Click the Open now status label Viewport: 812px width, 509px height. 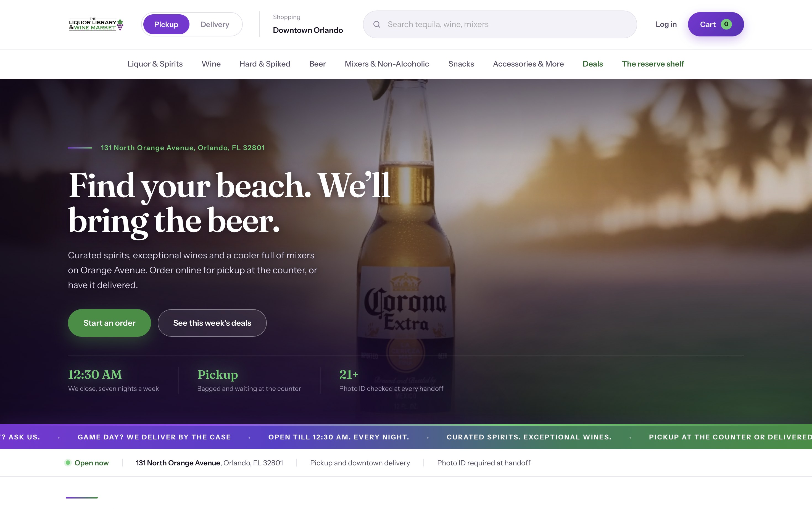click(x=92, y=463)
